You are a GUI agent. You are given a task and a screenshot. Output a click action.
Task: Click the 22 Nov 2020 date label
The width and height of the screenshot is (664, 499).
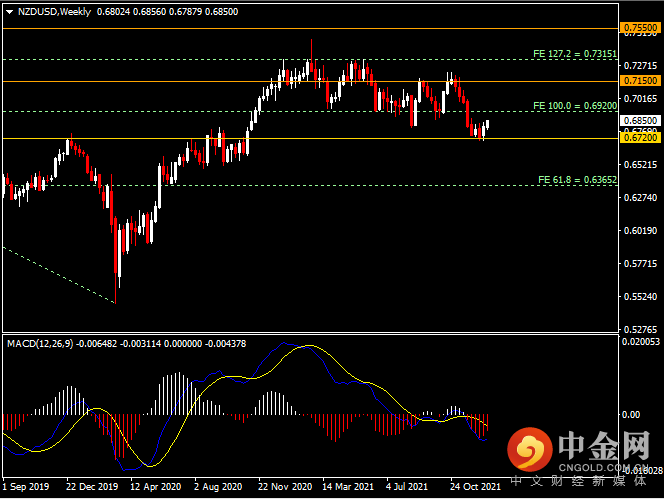[x=285, y=487]
